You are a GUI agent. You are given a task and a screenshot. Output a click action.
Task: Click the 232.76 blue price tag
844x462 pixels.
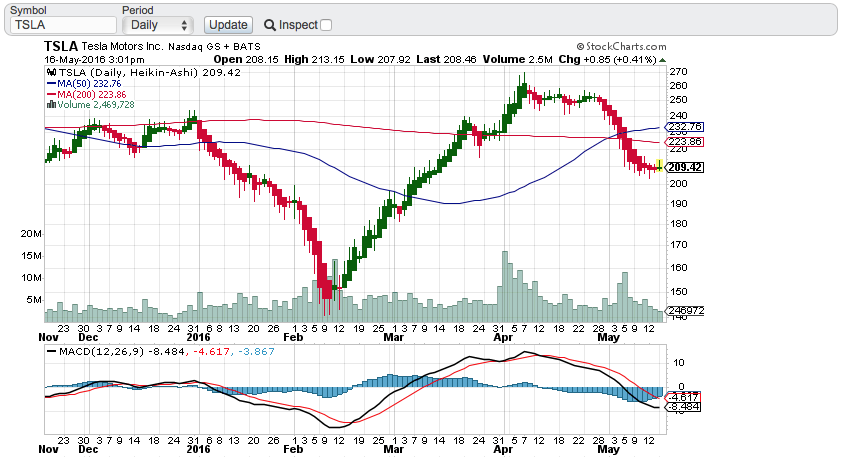coord(684,127)
